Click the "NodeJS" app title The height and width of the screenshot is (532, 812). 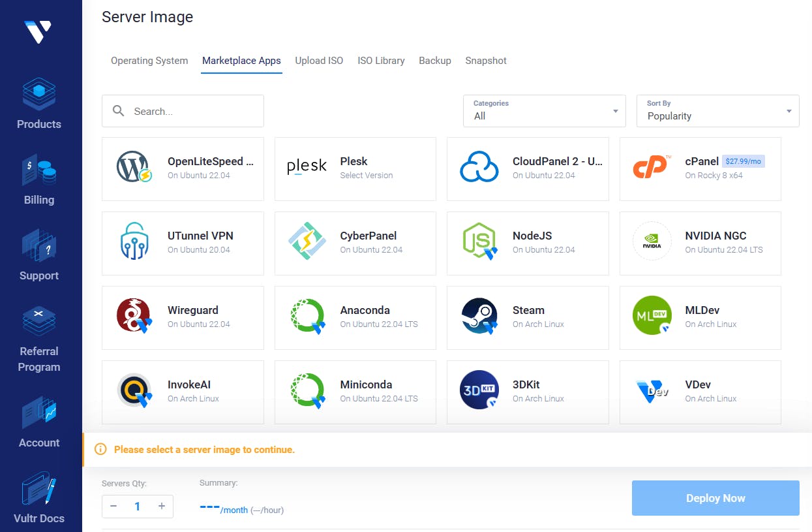tap(532, 236)
